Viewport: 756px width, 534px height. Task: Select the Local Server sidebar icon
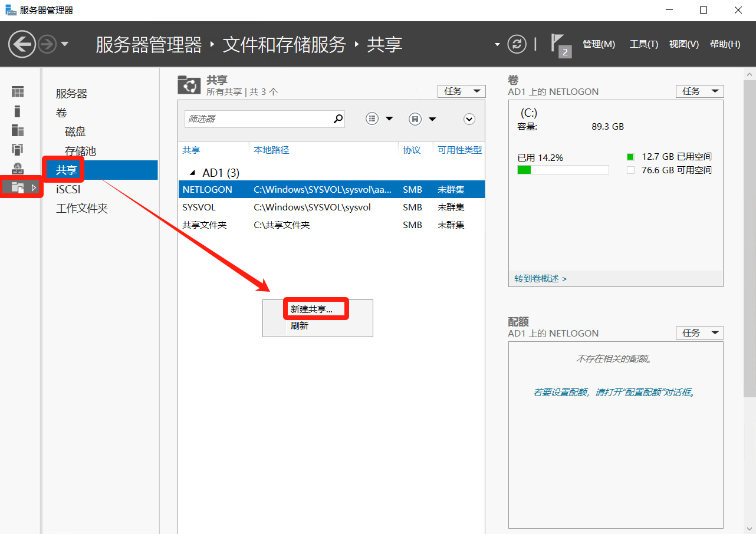(18, 111)
